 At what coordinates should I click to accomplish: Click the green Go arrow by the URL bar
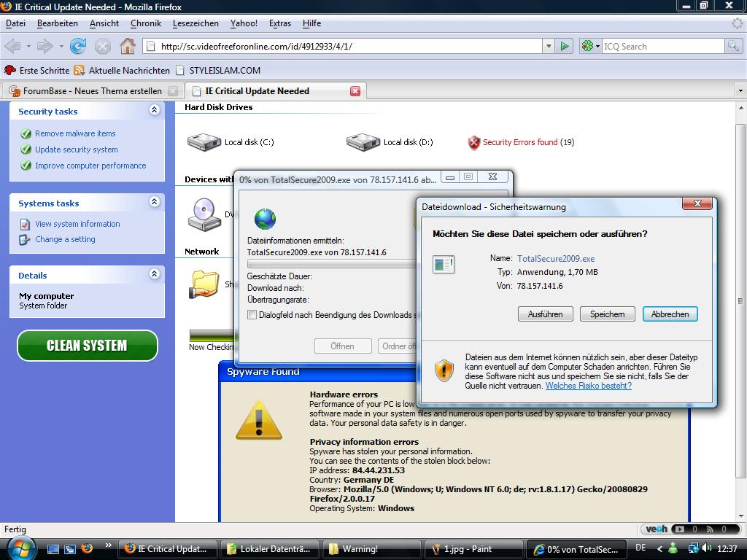coord(565,46)
